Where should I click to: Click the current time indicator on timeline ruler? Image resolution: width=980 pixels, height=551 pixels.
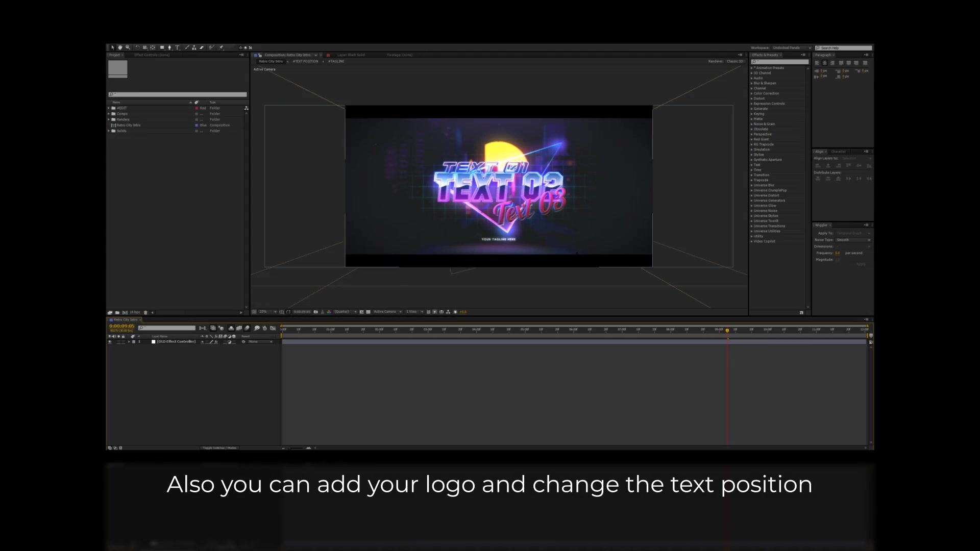point(727,330)
